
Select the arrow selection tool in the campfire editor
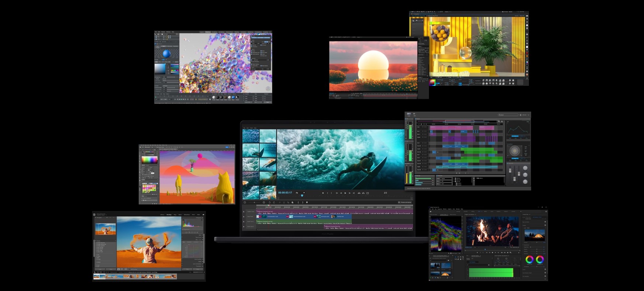456,256
